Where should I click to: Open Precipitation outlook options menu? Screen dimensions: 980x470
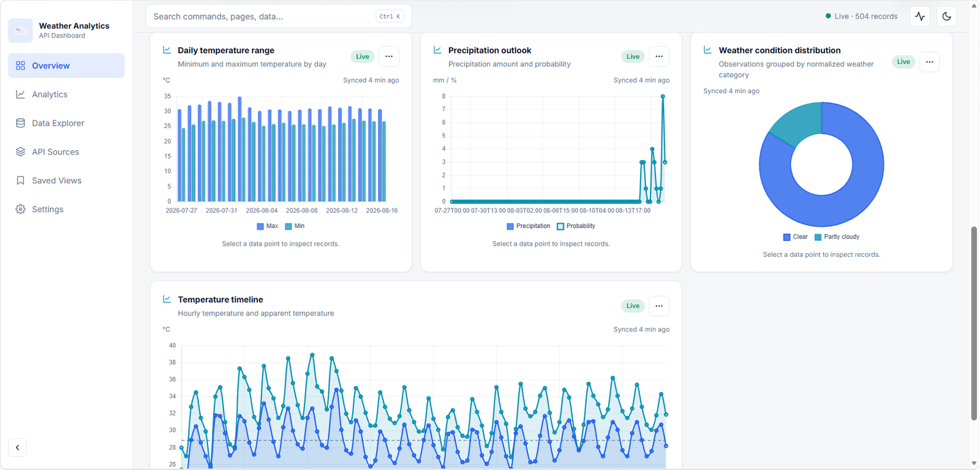pyautogui.click(x=659, y=56)
